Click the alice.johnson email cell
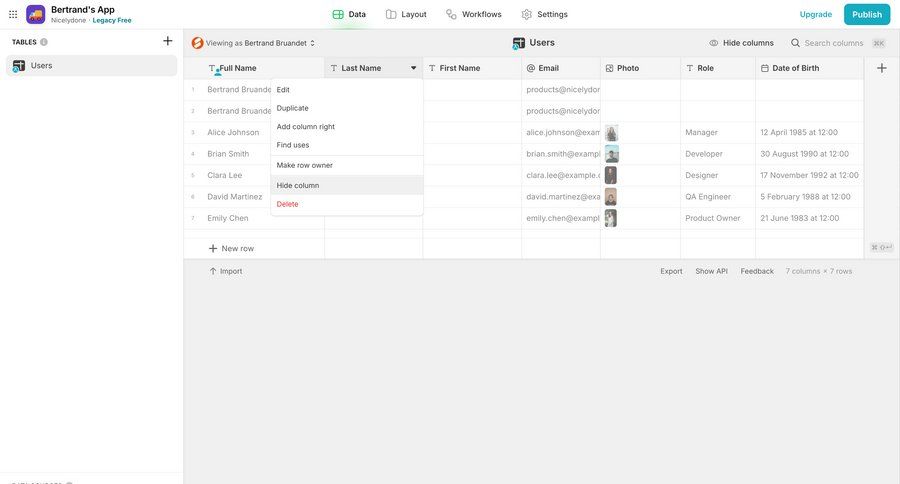This screenshot has width=900, height=484. 561,132
